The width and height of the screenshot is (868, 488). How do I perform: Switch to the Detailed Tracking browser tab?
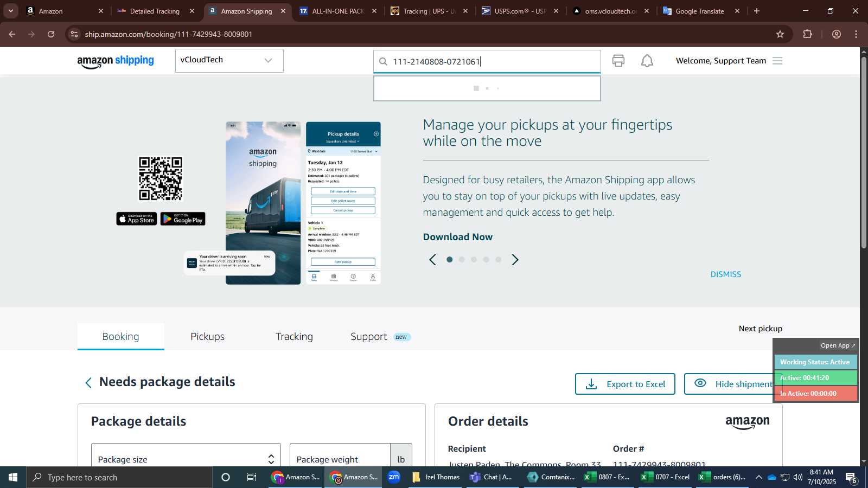point(155,11)
